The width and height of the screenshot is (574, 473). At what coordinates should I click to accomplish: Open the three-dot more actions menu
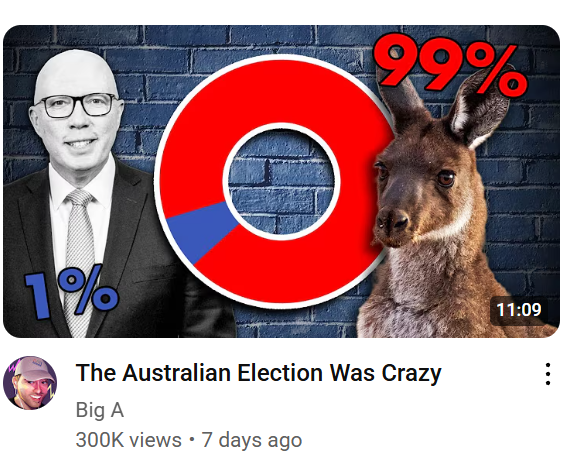click(x=548, y=374)
